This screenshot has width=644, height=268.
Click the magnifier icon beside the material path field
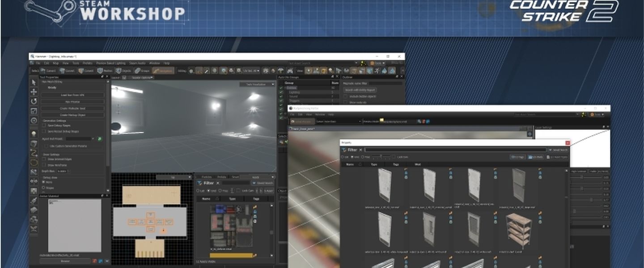419,121
